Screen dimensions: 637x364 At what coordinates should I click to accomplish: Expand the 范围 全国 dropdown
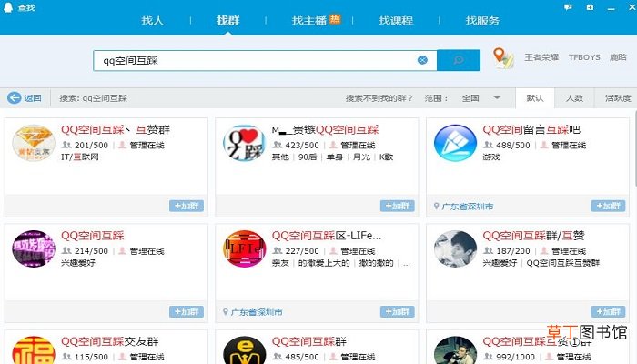pyautogui.click(x=481, y=98)
